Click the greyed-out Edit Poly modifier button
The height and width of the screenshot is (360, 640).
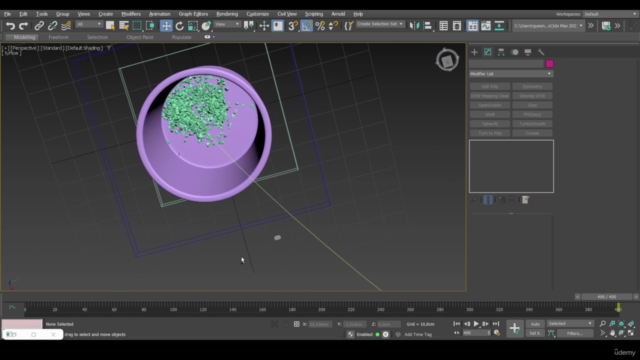490,87
